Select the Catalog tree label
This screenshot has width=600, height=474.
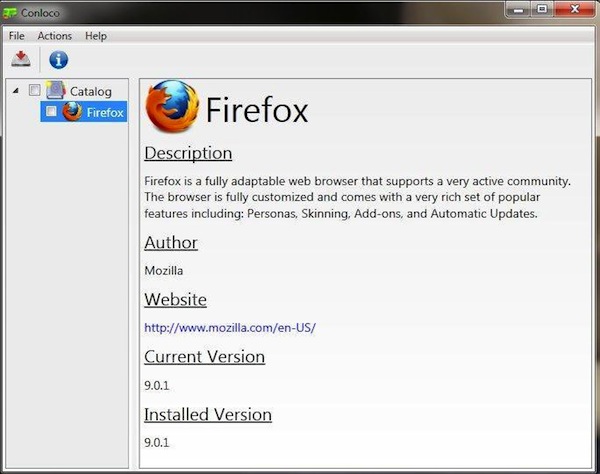tap(91, 92)
